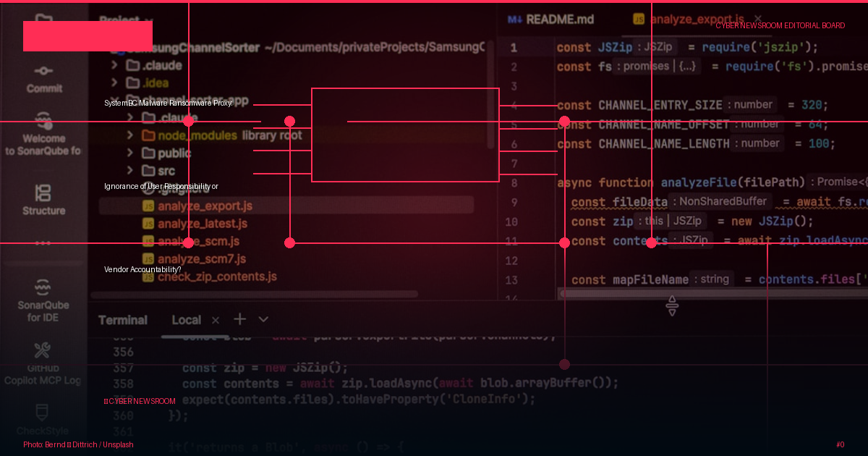Viewport: 868px width, 456px height.
Task: Open the Commit tool window
Action: (44, 79)
